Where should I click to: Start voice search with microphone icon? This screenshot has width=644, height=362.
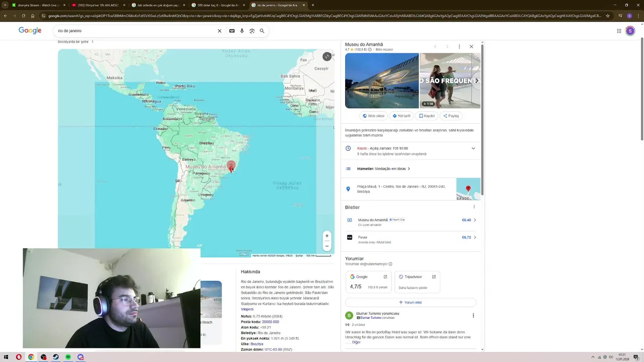pos(242,31)
